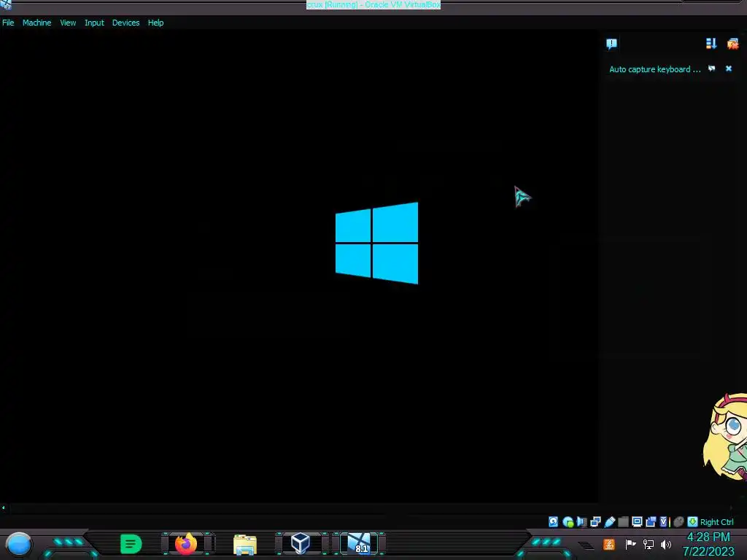Open the green chat app in taskbar
This screenshot has height=560, width=747.
pyautogui.click(x=131, y=544)
